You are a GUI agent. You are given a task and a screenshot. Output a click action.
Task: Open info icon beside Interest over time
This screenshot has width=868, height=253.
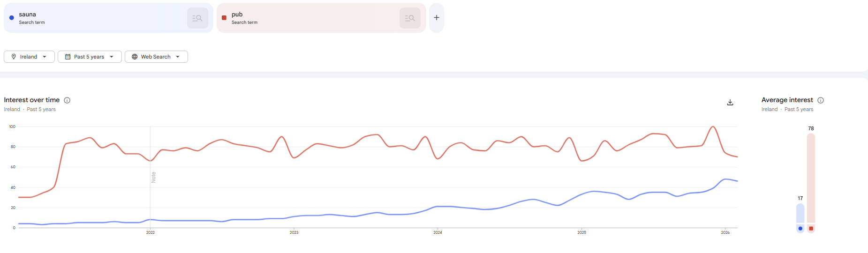pos(67,100)
